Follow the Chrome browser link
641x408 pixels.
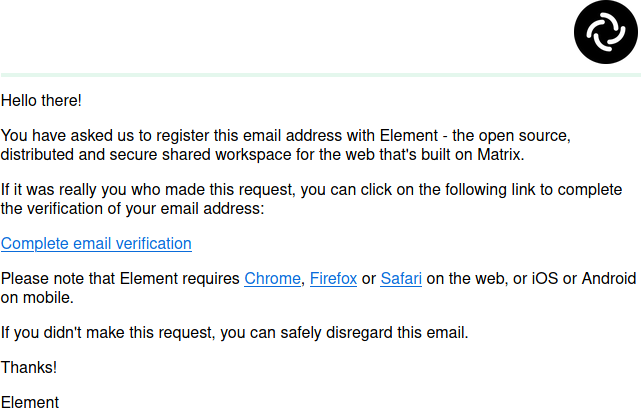273,279
